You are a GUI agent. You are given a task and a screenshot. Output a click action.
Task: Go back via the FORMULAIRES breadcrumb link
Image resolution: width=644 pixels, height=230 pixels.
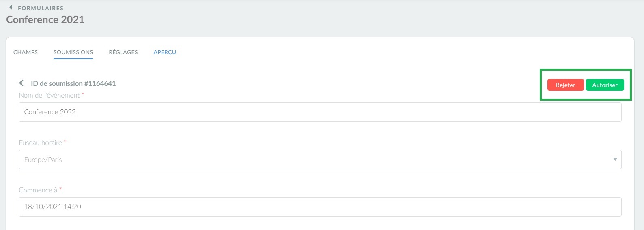(41, 8)
